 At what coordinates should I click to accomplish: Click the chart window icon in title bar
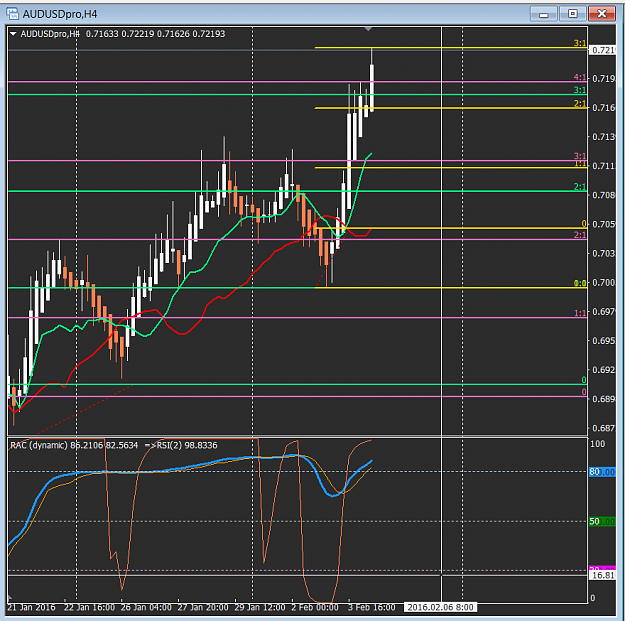click(12, 14)
